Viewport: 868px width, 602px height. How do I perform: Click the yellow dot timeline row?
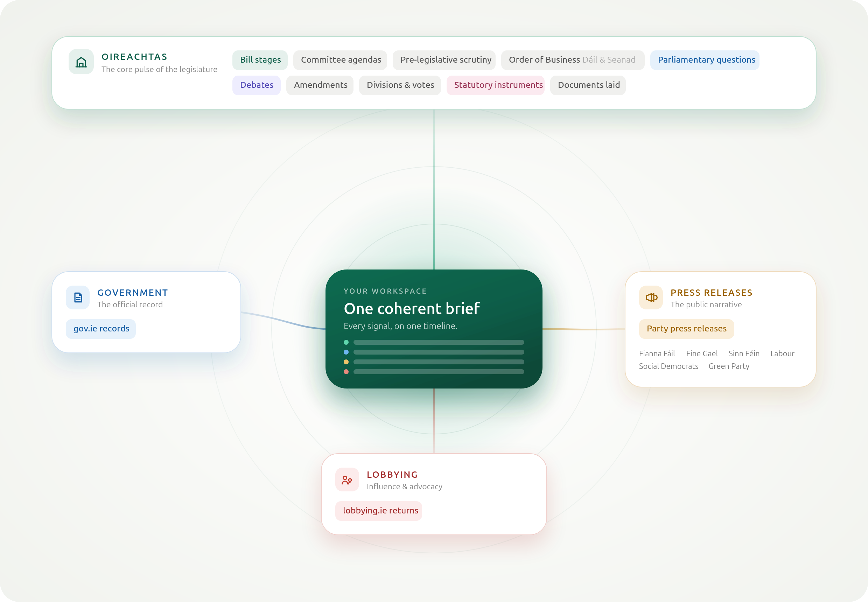pos(434,362)
